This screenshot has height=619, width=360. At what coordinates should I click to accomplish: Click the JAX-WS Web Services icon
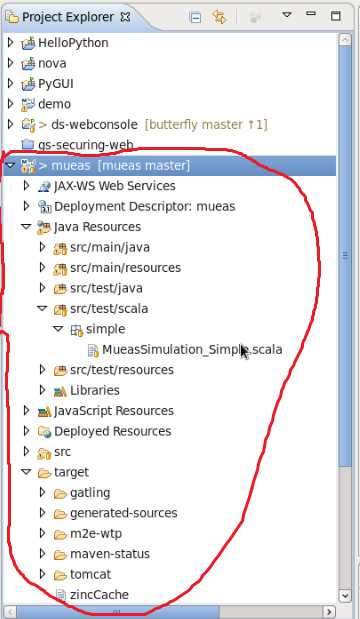click(44, 186)
